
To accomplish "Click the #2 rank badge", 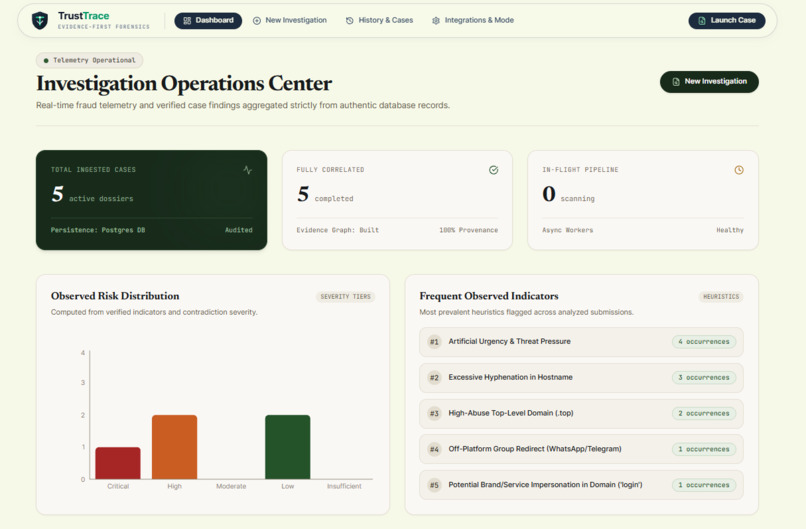I will pyautogui.click(x=434, y=378).
